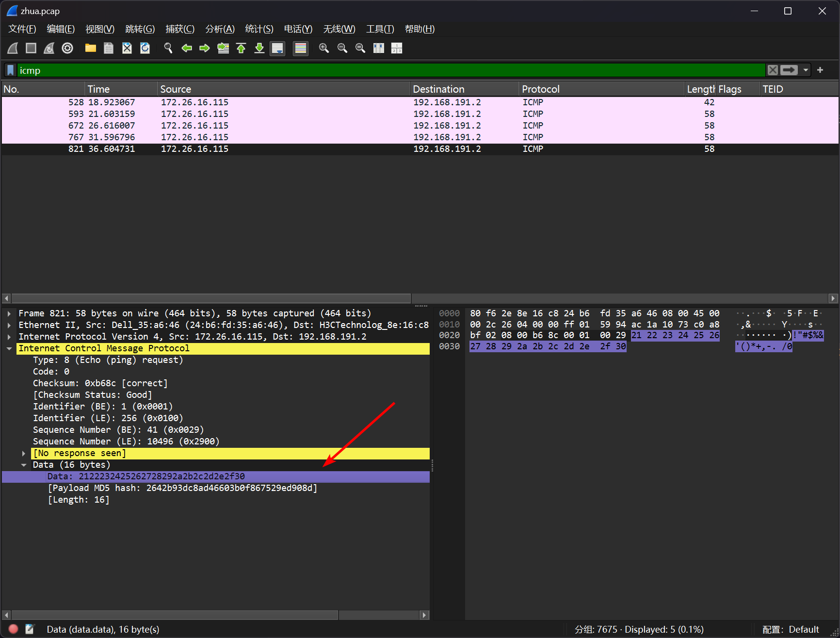840x638 pixels.
Task: Click the icmp display filter field
Action: 391,70
